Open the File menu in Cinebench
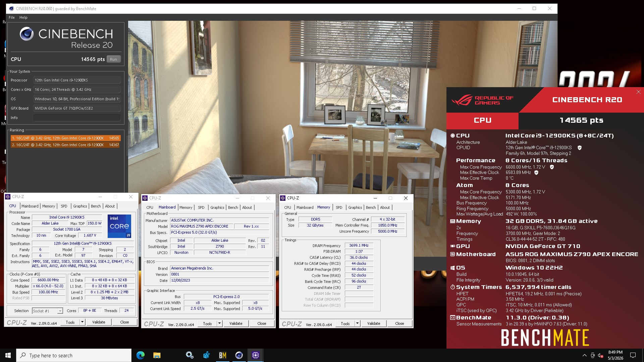 point(12,17)
